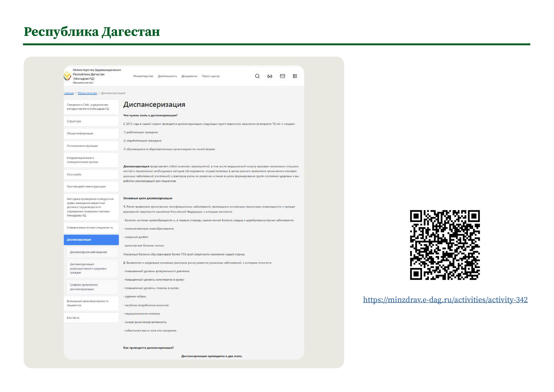Image resolution: width=554 pixels, height=392 pixels.
Task: Select Противодействие коррупции sidebar item
Action: 91,186
